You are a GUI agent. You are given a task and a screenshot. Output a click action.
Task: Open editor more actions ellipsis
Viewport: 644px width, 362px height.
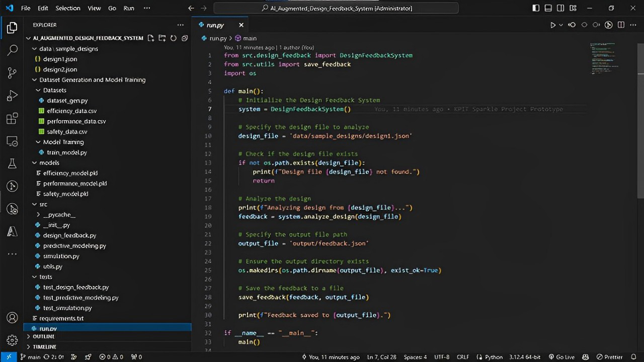coord(633,25)
